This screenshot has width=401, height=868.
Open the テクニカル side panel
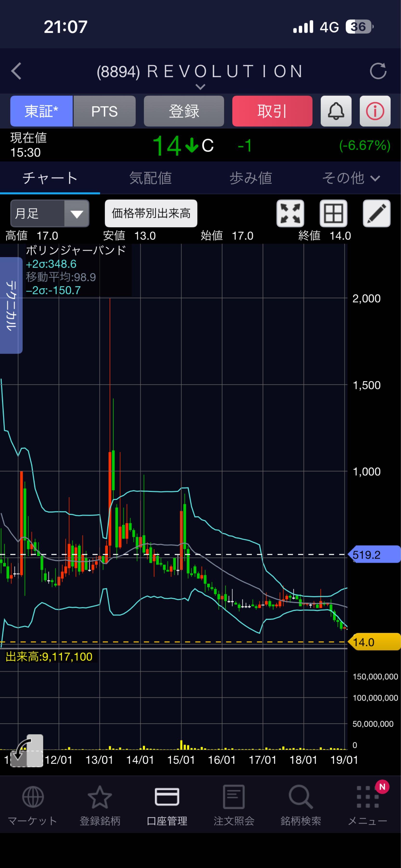[11, 305]
